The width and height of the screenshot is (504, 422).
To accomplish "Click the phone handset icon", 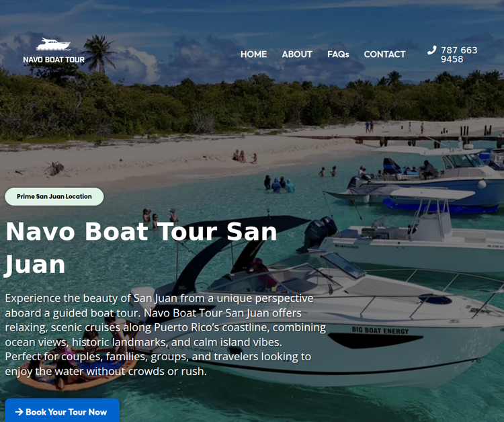I will coord(431,50).
